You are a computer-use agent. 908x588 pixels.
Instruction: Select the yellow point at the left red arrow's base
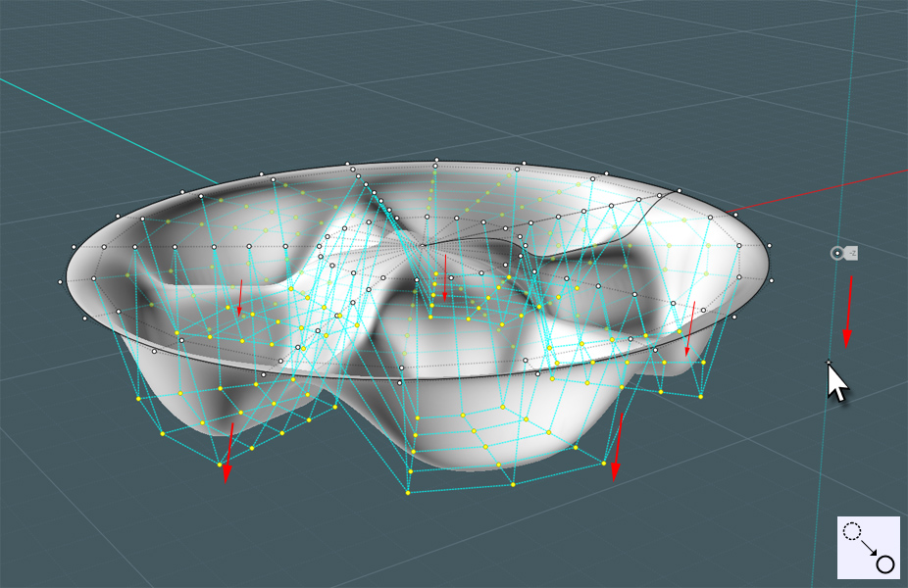[220, 464]
